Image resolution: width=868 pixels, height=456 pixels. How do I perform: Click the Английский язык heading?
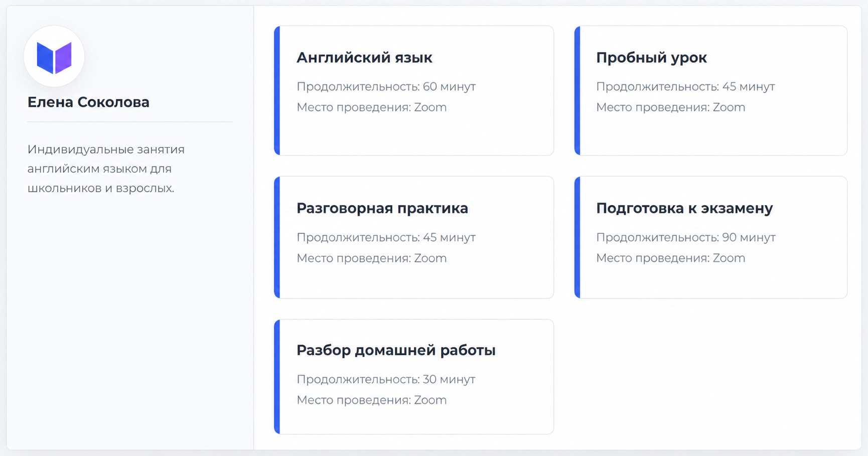(364, 58)
